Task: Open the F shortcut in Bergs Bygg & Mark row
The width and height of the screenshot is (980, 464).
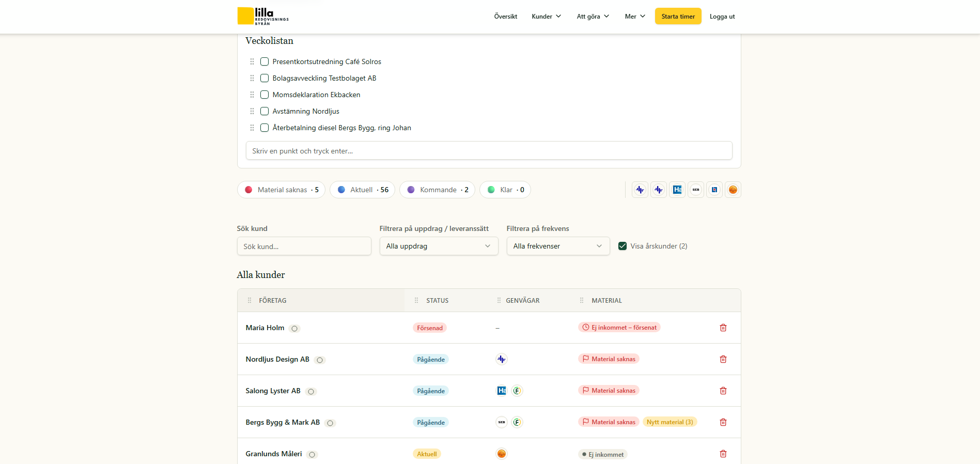Action: 517,422
